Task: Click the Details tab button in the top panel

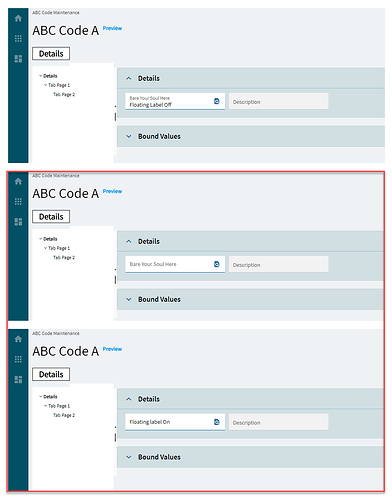Action: pyautogui.click(x=51, y=54)
